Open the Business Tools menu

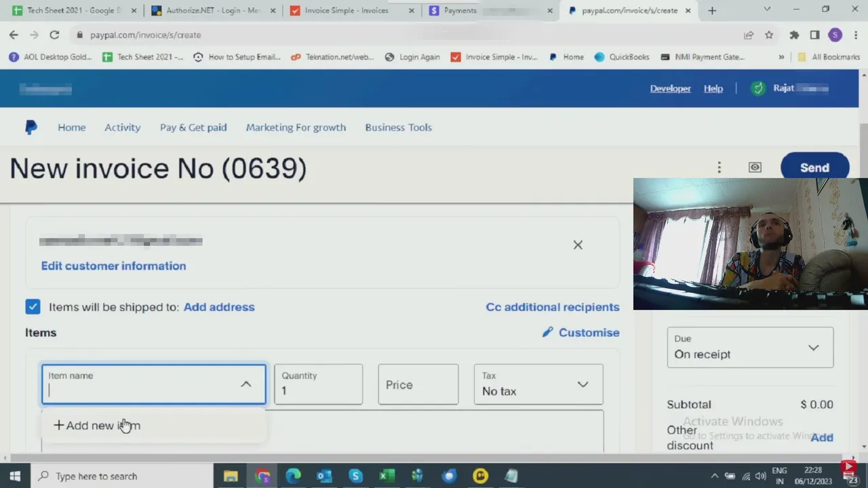pos(398,127)
